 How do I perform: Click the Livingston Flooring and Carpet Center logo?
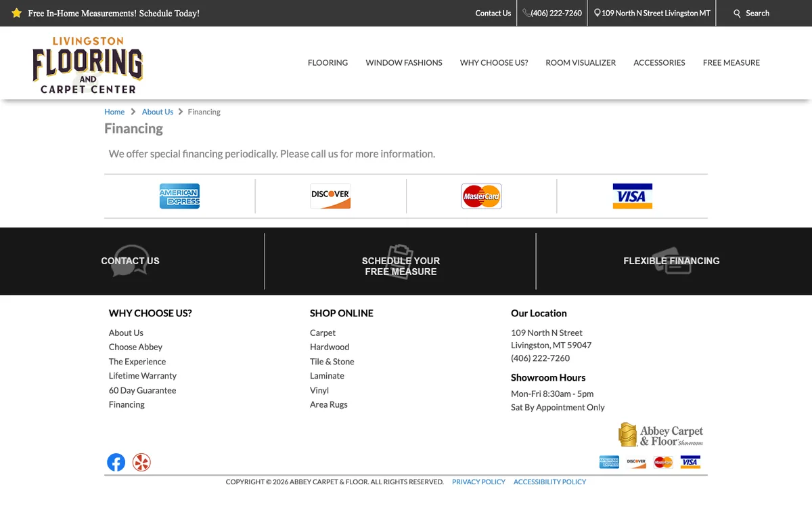(88, 65)
